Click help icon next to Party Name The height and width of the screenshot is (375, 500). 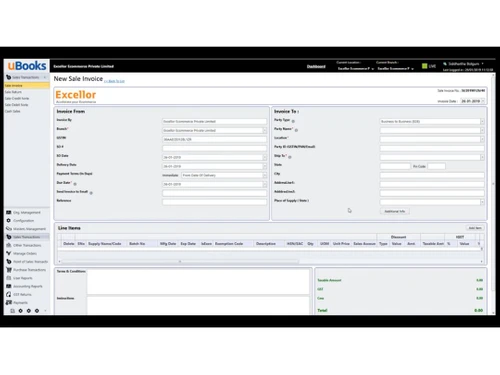296,130
